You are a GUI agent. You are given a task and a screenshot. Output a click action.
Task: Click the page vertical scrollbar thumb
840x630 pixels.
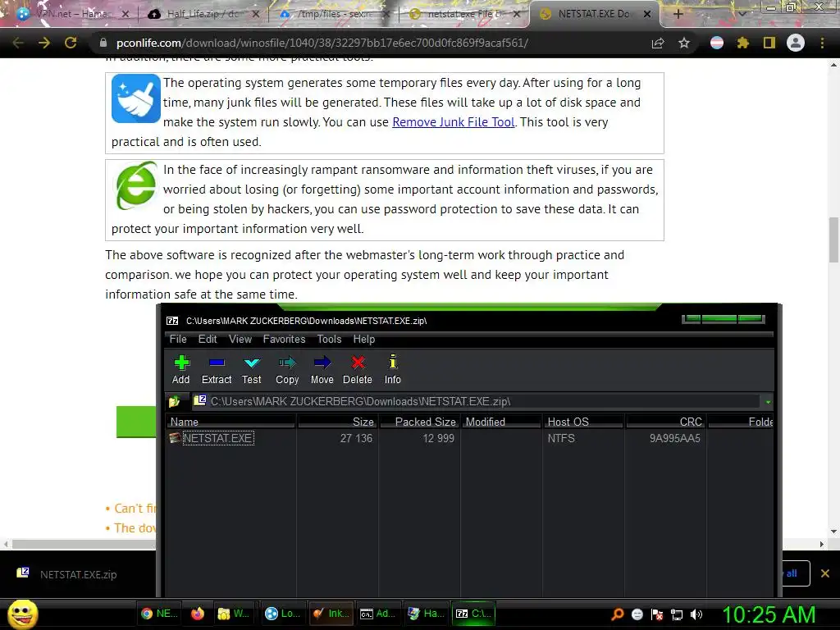[x=833, y=240]
